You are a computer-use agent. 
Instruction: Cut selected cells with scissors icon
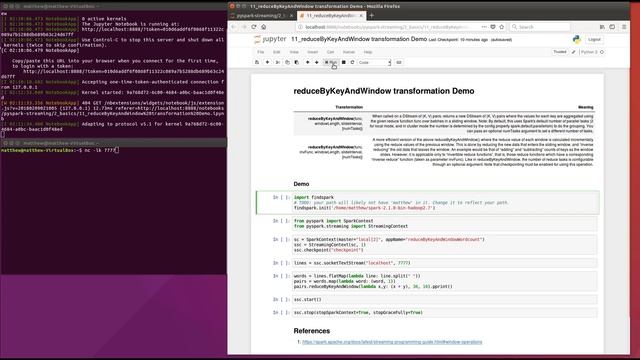tap(278, 62)
